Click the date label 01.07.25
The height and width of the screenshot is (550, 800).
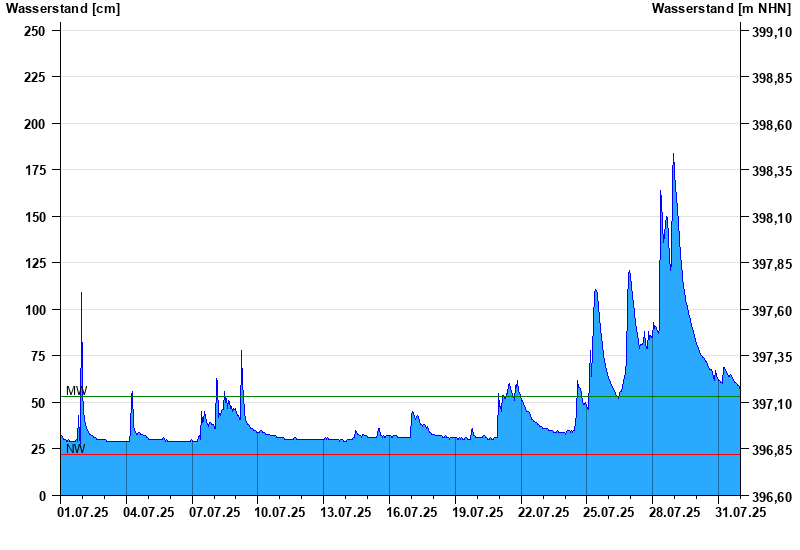click(83, 512)
